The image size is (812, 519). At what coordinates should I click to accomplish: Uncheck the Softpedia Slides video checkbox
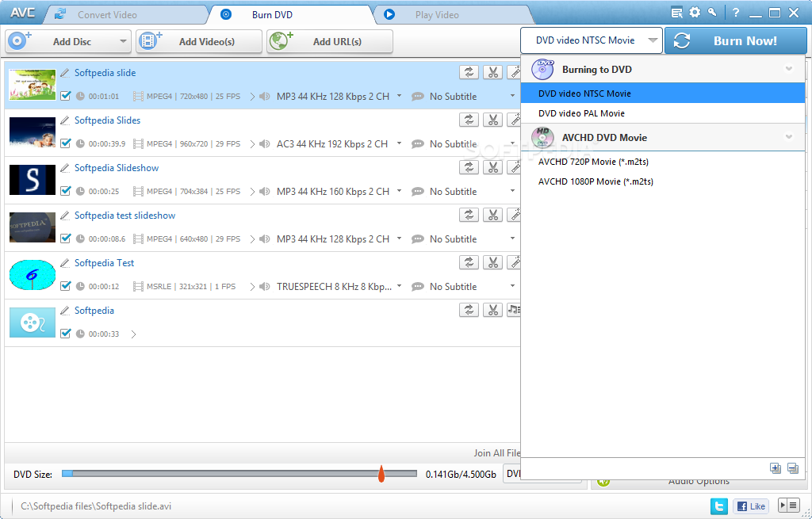point(65,143)
